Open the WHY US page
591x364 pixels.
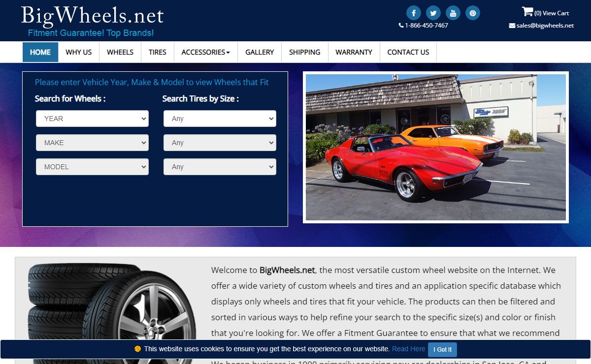pyautogui.click(x=79, y=52)
